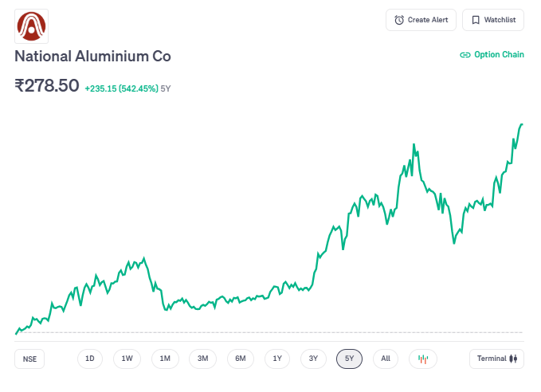This screenshot has height=392, width=541.
Task: Select the 1W time range
Action: [127, 359]
